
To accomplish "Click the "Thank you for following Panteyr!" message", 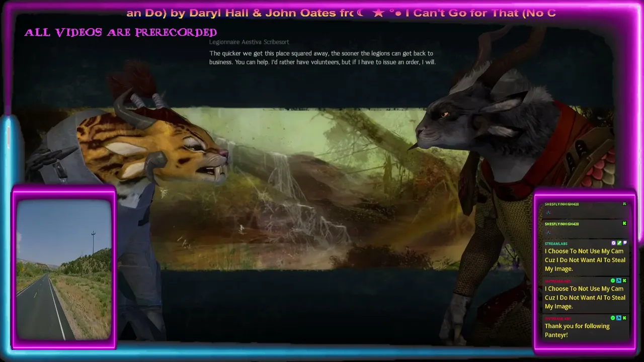I will [x=577, y=330].
